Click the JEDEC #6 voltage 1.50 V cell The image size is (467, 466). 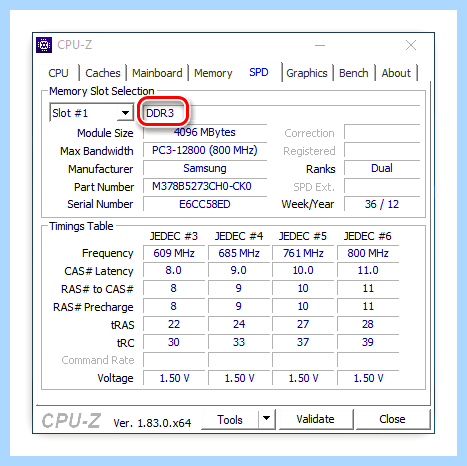pyautogui.click(x=368, y=378)
